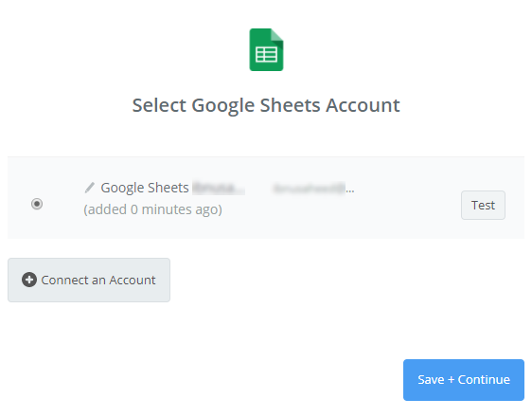Click the 'Google Sheets' account name text

pyautogui.click(x=145, y=188)
